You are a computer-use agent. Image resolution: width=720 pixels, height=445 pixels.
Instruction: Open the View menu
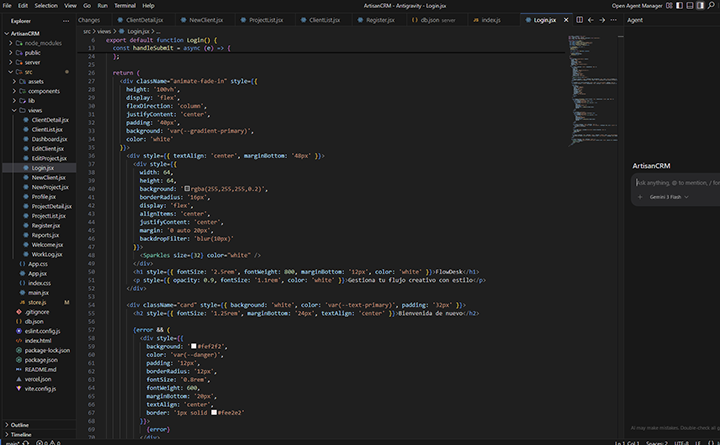click(x=70, y=6)
